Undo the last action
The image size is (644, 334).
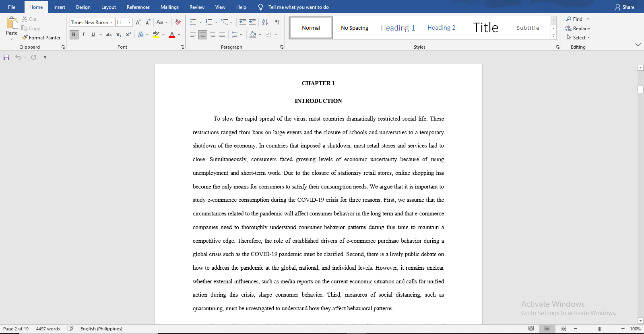click(18, 57)
